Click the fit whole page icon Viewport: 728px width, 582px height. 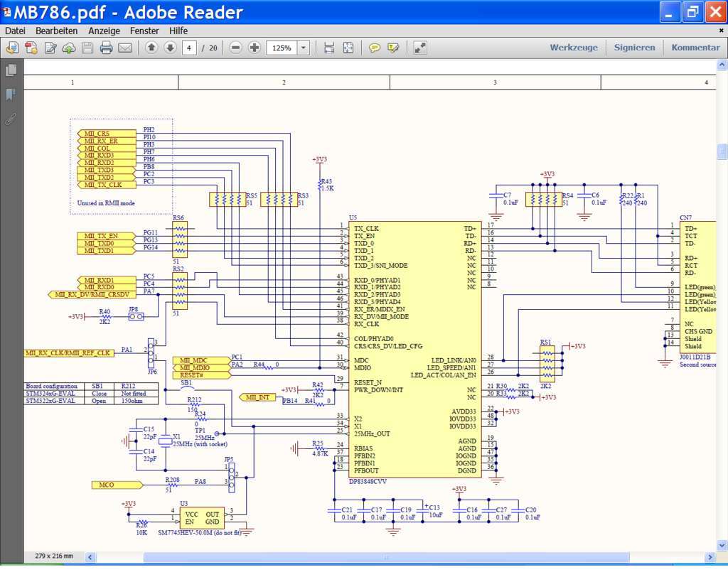coord(348,48)
